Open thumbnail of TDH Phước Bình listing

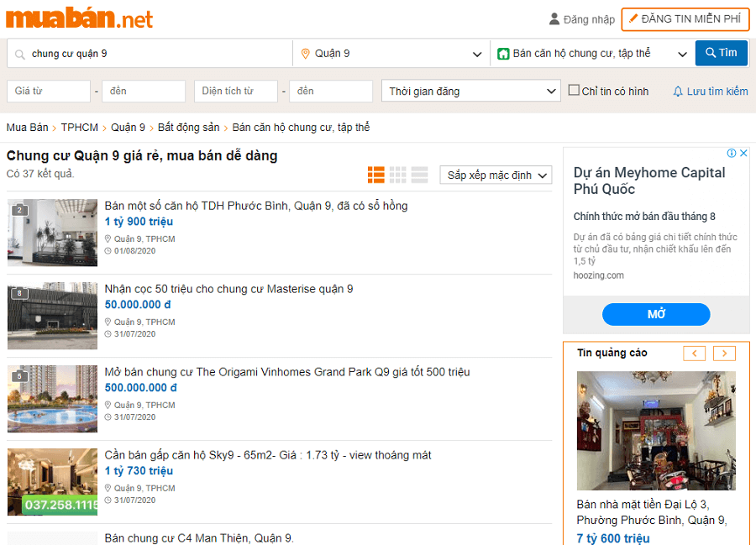tap(53, 233)
